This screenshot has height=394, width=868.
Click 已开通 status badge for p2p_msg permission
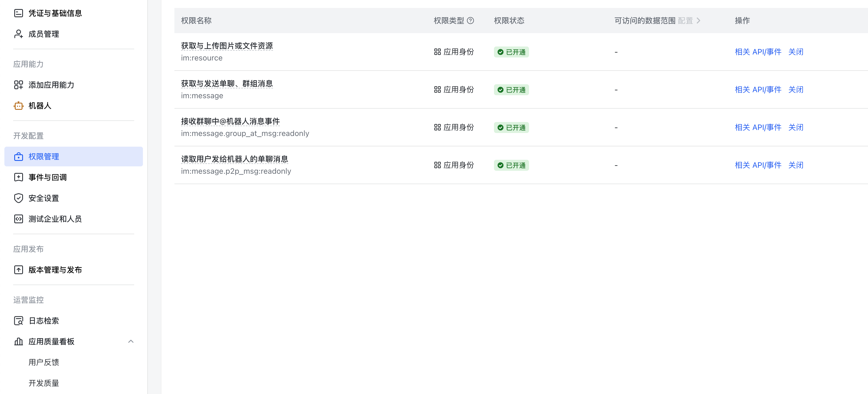pyautogui.click(x=511, y=165)
